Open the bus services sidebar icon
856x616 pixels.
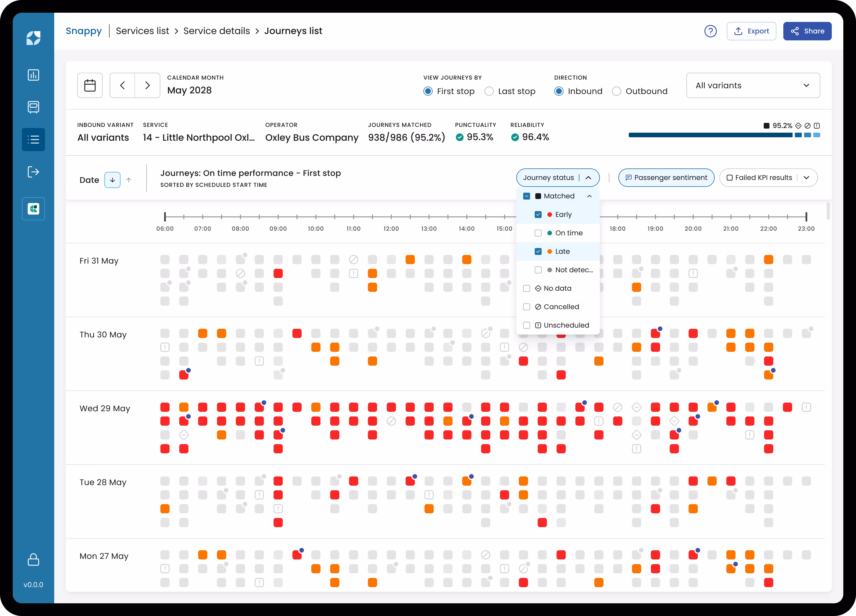(x=33, y=107)
